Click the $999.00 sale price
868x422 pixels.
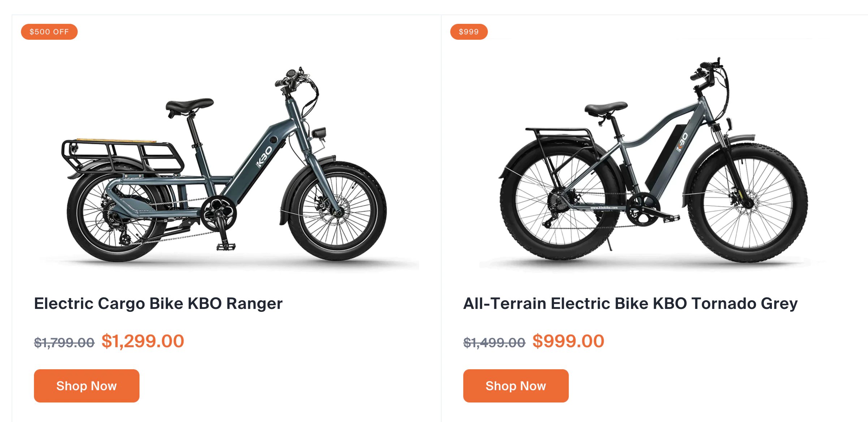(x=568, y=341)
